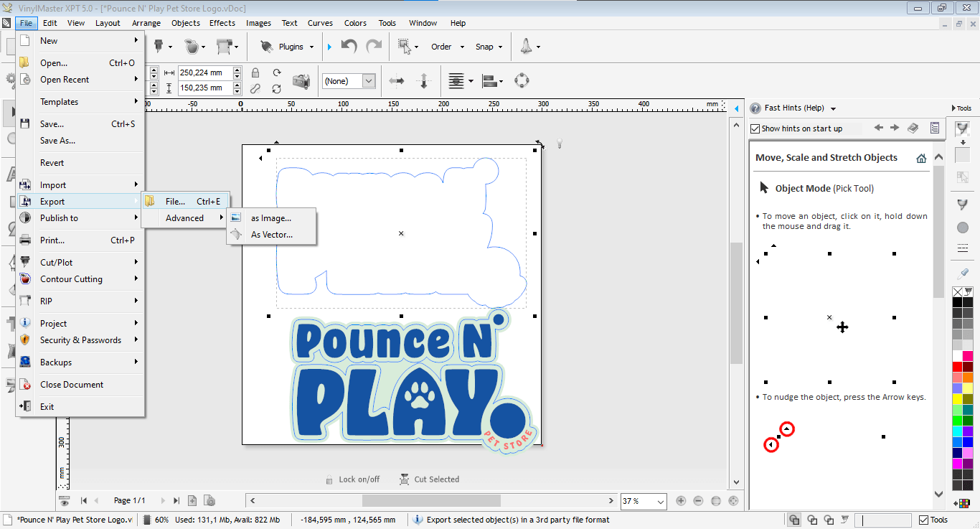This screenshot has height=529, width=980.
Task: Click the Redo arrow in the toolbar
Action: (x=374, y=47)
